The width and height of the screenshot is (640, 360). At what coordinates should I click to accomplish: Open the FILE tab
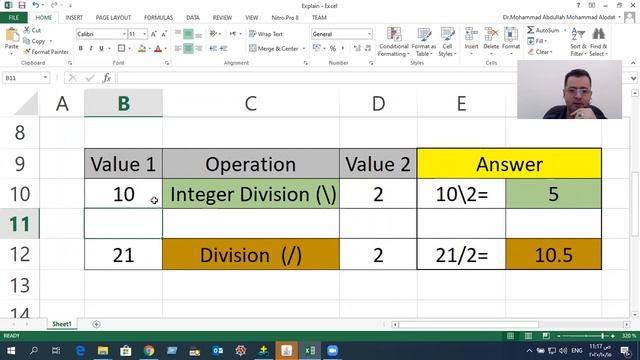pyautogui.click(x=13, y=18)
